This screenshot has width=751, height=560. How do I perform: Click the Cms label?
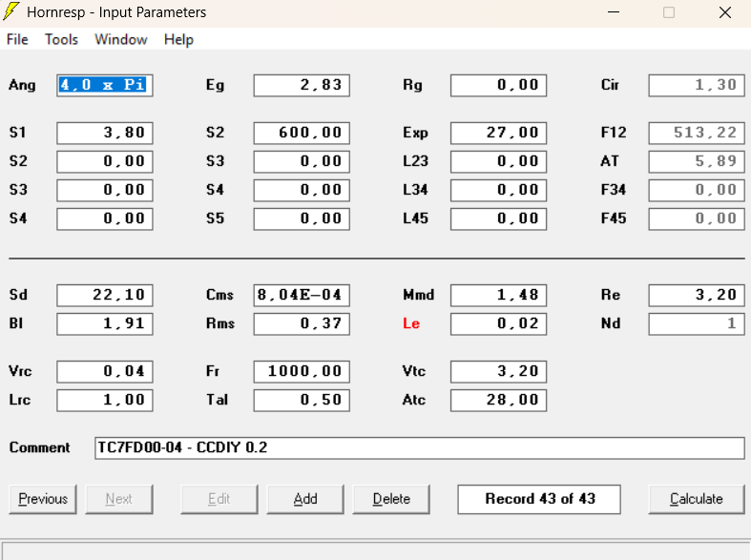[219, 295]
